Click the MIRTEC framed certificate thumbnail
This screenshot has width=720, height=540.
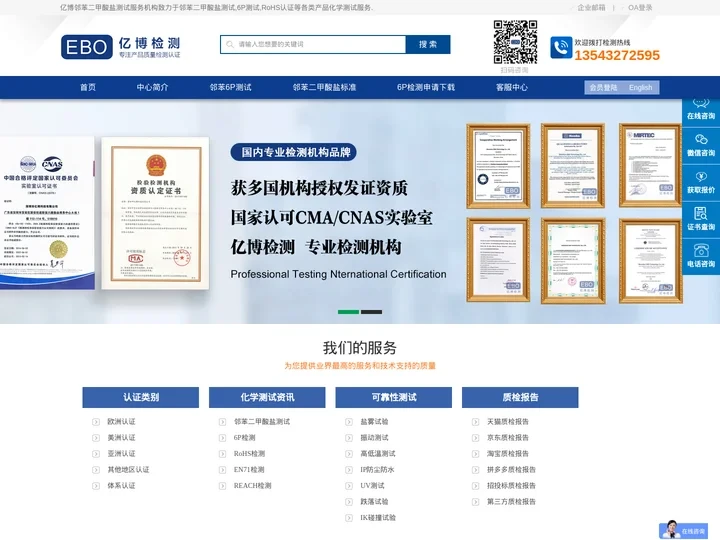click(650, 166)
